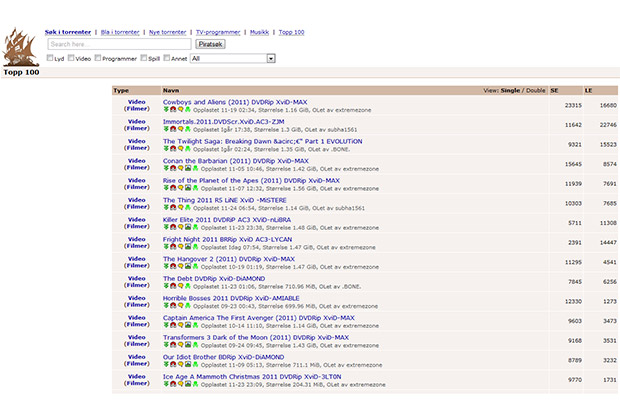This screenshot has height=420, width=620.
Task: View comments bubble for Ice Age Mammoth Christmas
Action: coord(181,384)
